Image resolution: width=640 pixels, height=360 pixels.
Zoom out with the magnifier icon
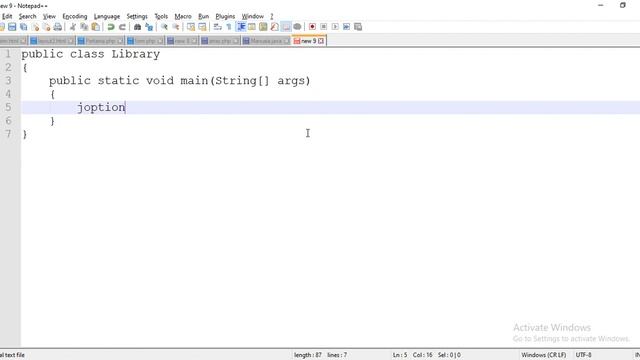tap(176, 27)
